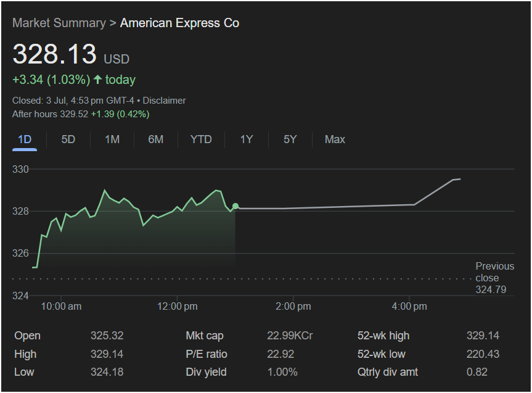
Task: Show the Max chart range
Action: [335, 139]
